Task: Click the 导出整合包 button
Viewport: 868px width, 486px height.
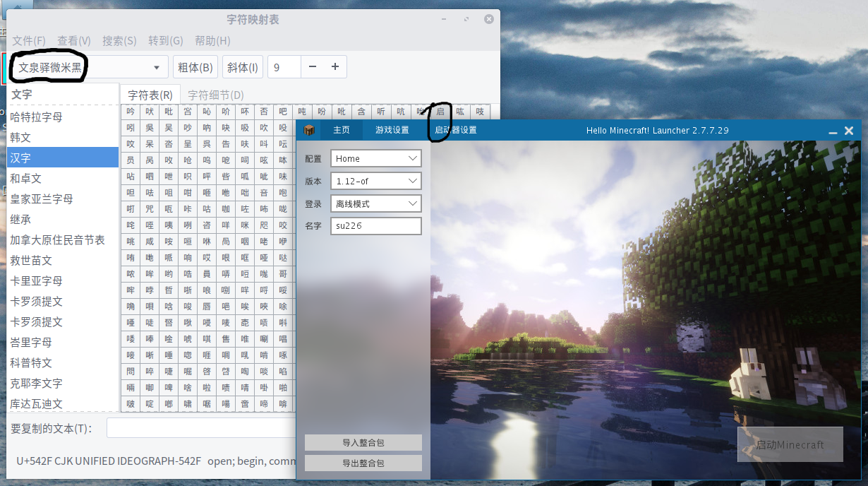Action: point(363,463)
